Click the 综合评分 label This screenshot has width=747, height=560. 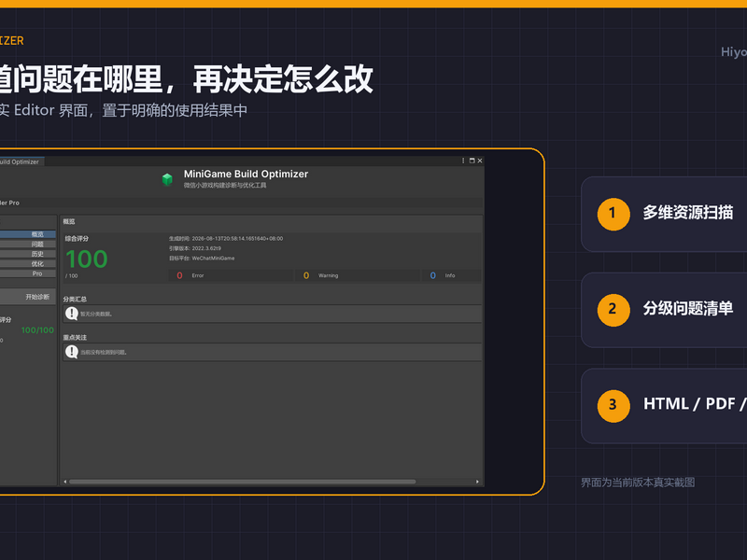(77, 239)
